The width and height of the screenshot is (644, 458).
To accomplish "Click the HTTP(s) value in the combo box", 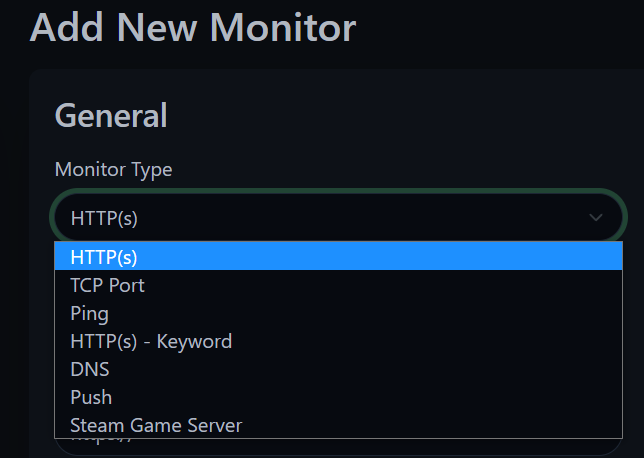I will pos(104,217).
